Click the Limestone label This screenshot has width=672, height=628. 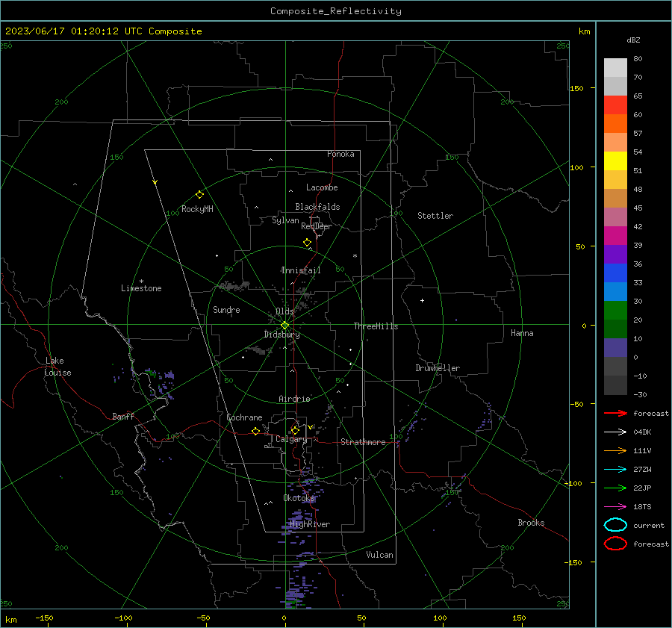141,288
